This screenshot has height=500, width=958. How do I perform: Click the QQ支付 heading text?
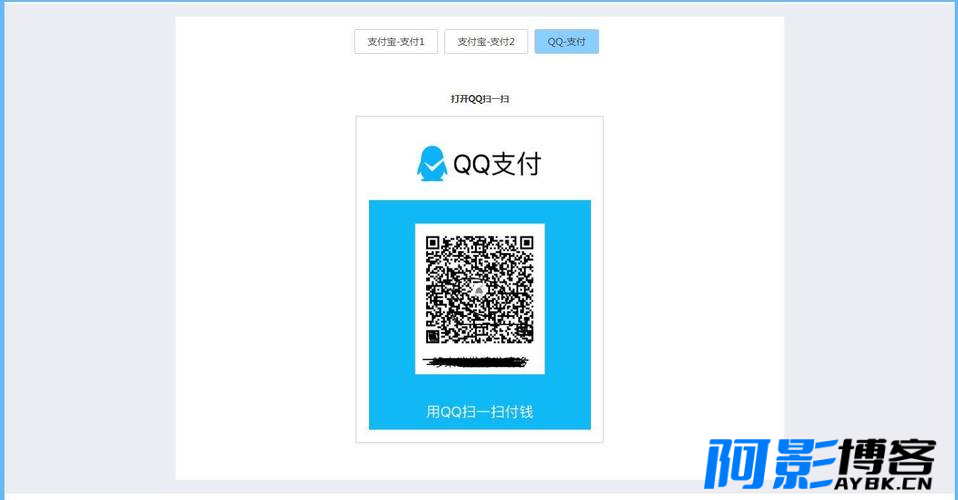coord(497,164)
